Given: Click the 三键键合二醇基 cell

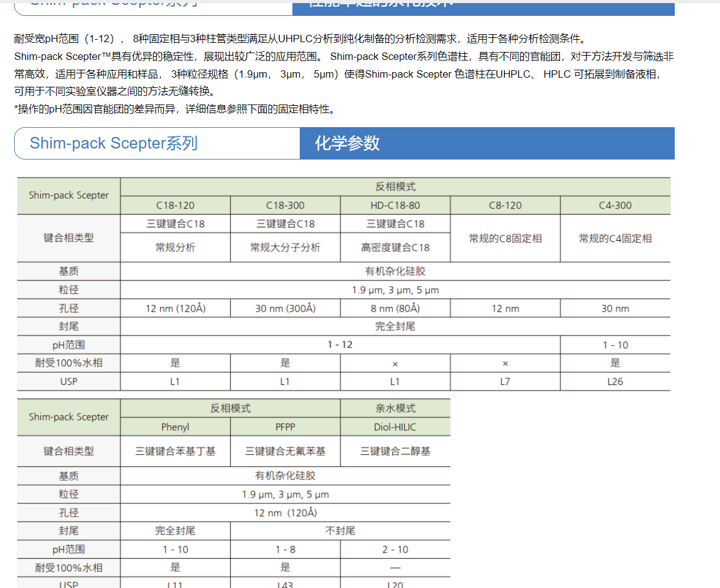Looking at the screenshot, I should (x=395, y=451).
